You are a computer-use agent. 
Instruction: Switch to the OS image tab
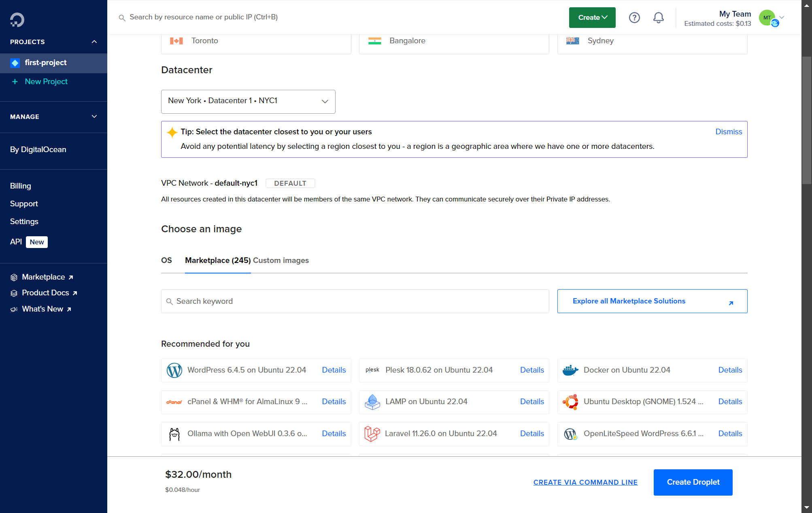[166, 261]
